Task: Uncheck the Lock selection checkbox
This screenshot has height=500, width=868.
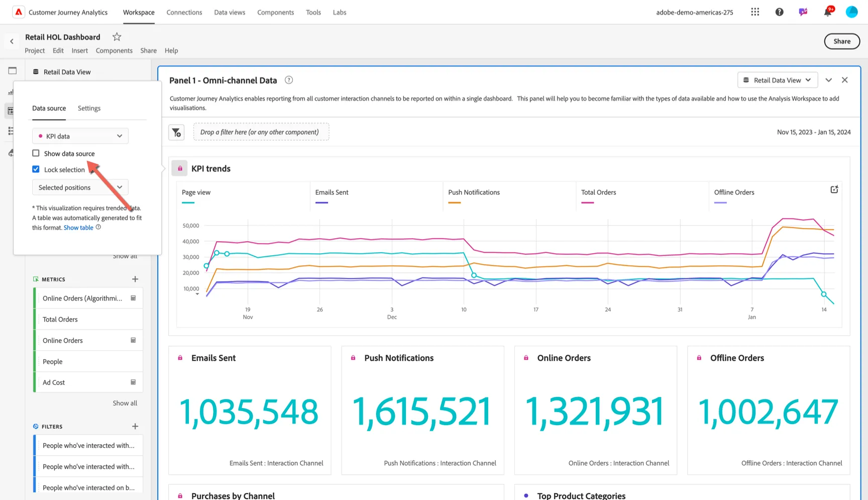Action: click(36, 169)
